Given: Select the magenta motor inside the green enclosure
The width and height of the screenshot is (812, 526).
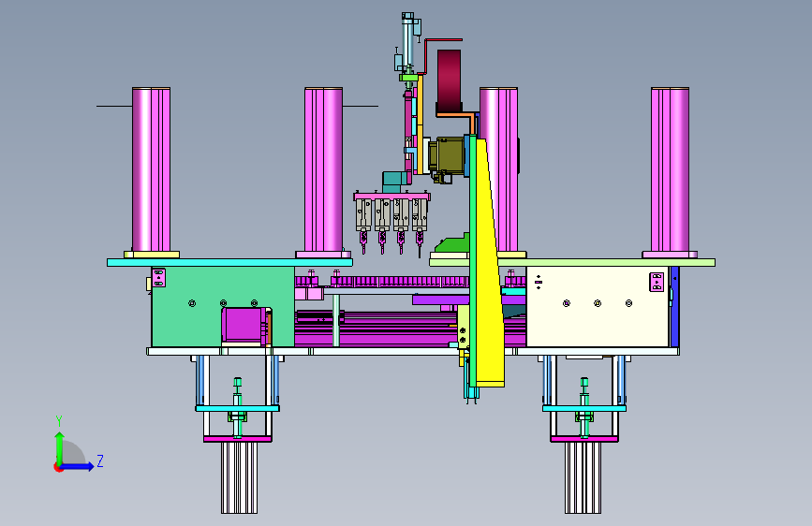Looking at the screenshot, I should (242, 326).
